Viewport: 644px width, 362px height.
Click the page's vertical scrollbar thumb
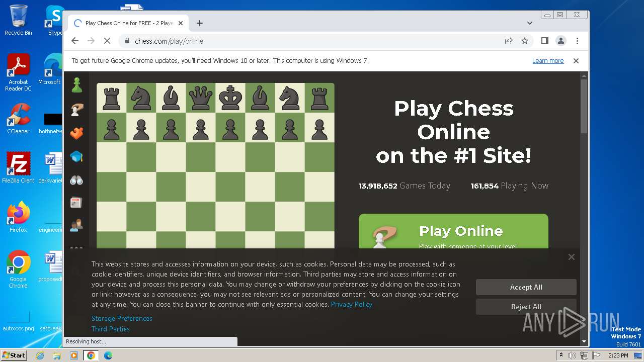click(584, 106)
